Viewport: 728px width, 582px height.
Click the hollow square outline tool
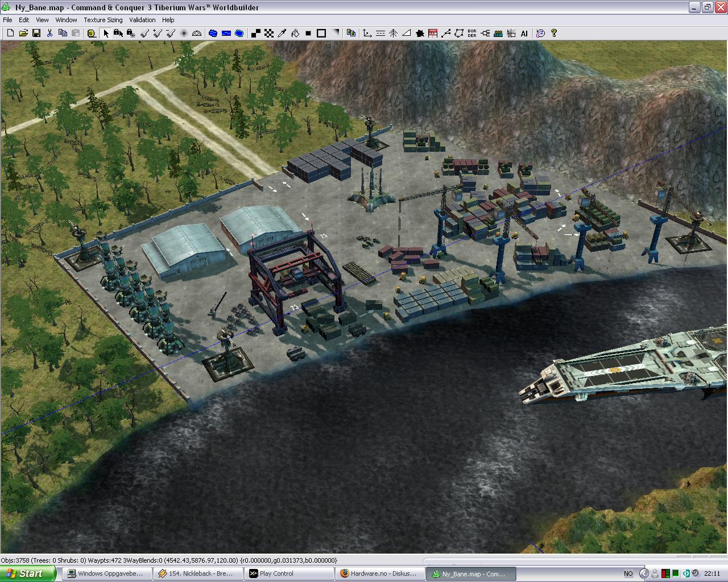click(x=321, y=34)
